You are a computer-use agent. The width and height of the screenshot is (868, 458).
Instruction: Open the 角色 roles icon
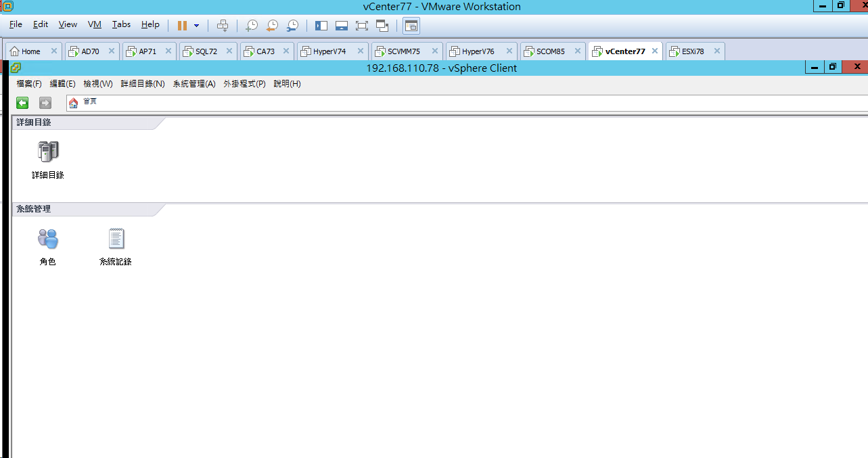pyautogui.click(x=48, y=238)
